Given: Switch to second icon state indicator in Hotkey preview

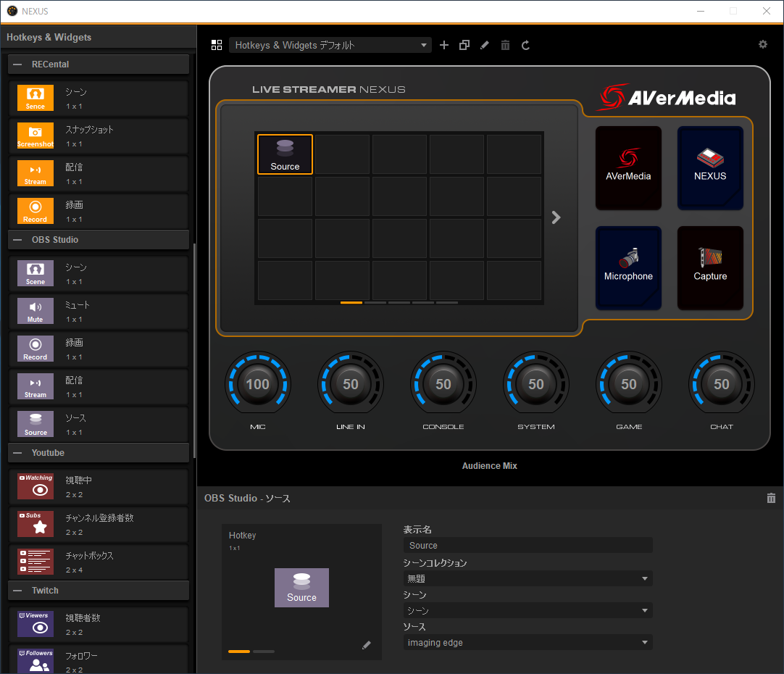Looking at the screenshot, I should coord(264,652).
